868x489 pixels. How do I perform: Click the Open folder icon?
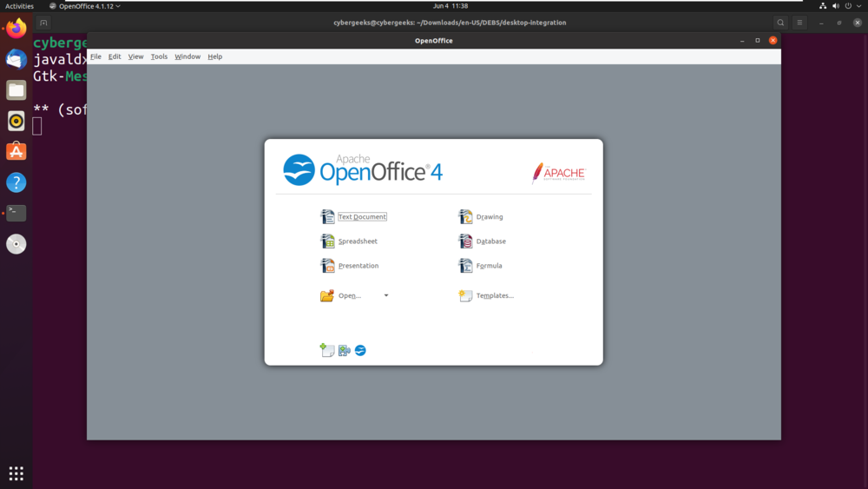(327, 295)
